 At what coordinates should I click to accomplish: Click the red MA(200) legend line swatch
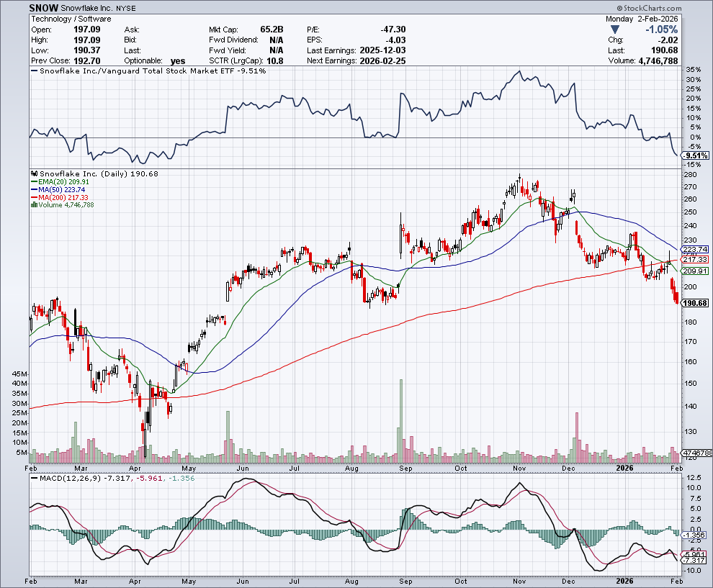pyautogui.click(x=34, y=197)
